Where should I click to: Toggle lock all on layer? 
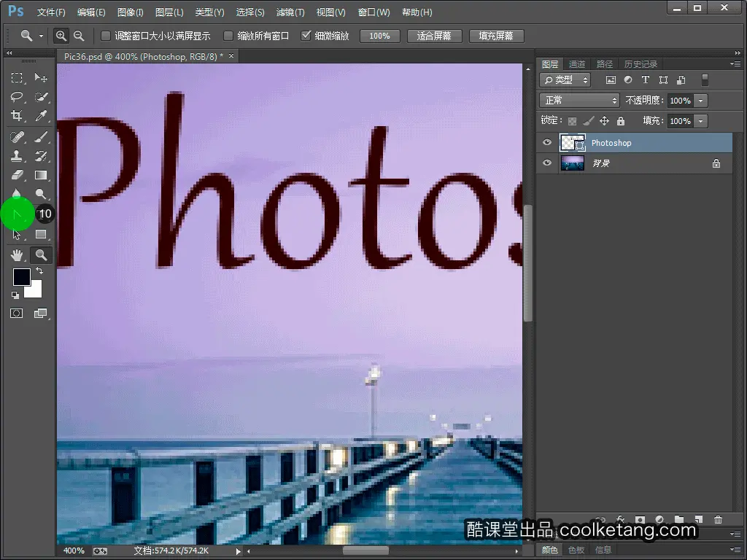621,121
